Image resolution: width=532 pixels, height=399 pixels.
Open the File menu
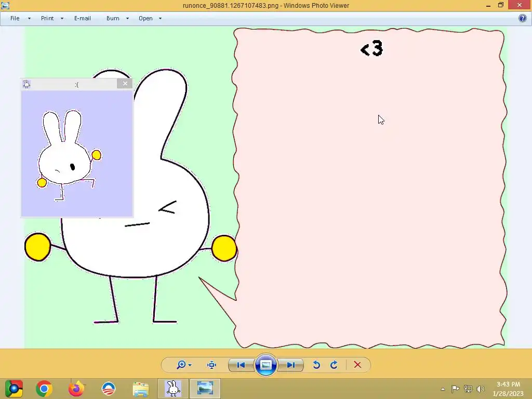[15, 18]
